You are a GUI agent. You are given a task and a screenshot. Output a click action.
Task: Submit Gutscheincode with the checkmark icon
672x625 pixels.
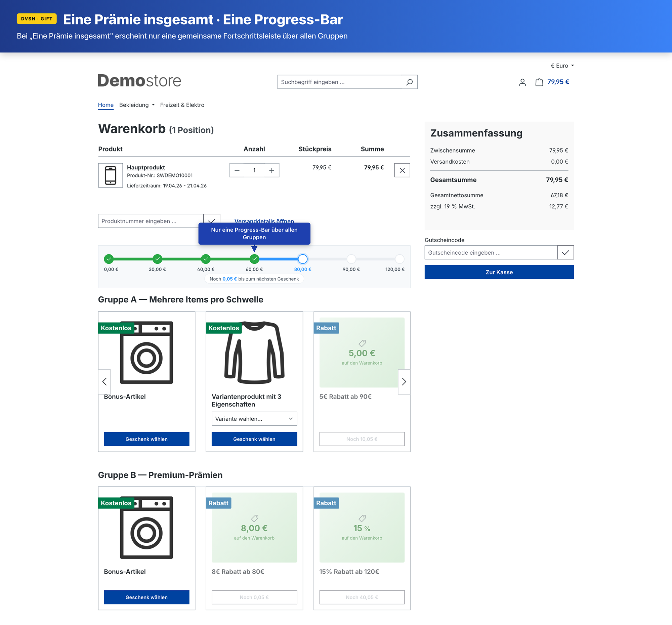pyautogui.click(x=565, y=252)
